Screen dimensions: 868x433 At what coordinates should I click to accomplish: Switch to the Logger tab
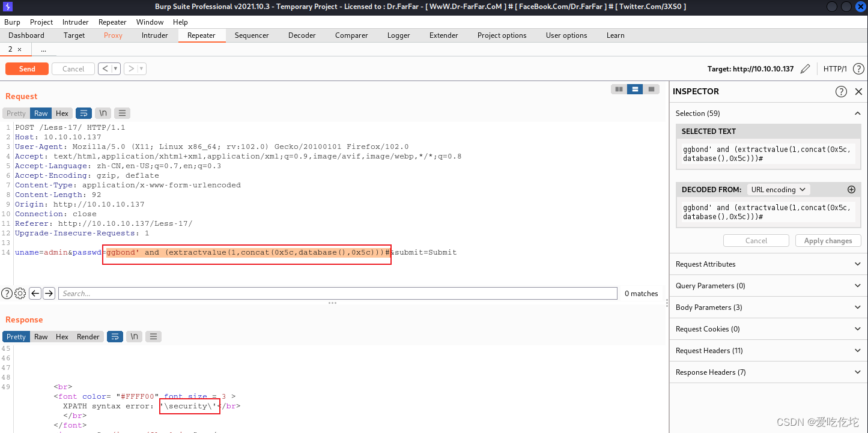click(398, 35)
